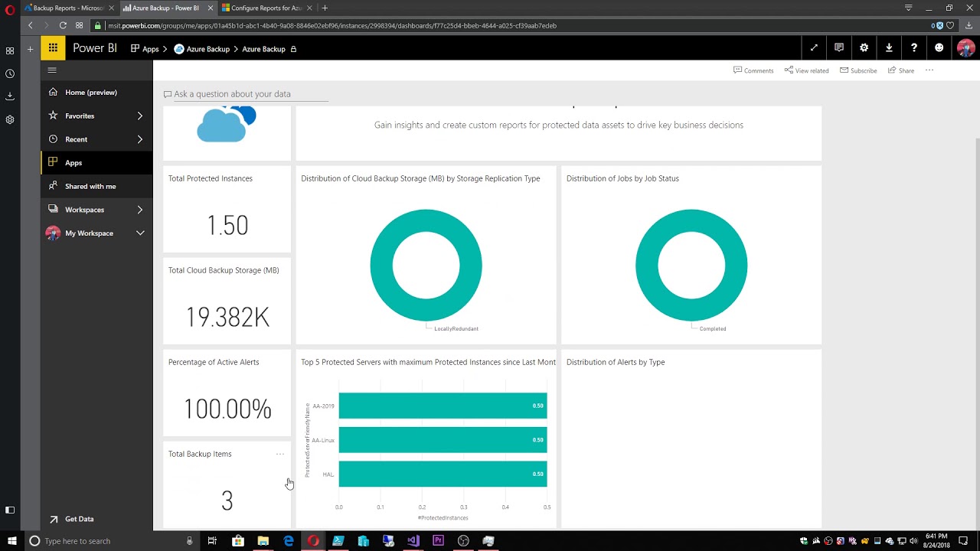The height and width of the screenshot is (551, 980).
Task: Click the Percentage of Active Alerts tile
Action: tap(227, 393)
